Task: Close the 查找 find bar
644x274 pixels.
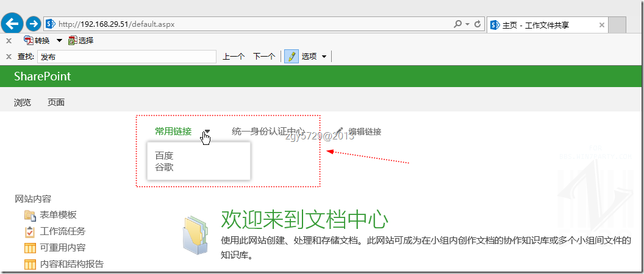Action: [x=9, y=57]
